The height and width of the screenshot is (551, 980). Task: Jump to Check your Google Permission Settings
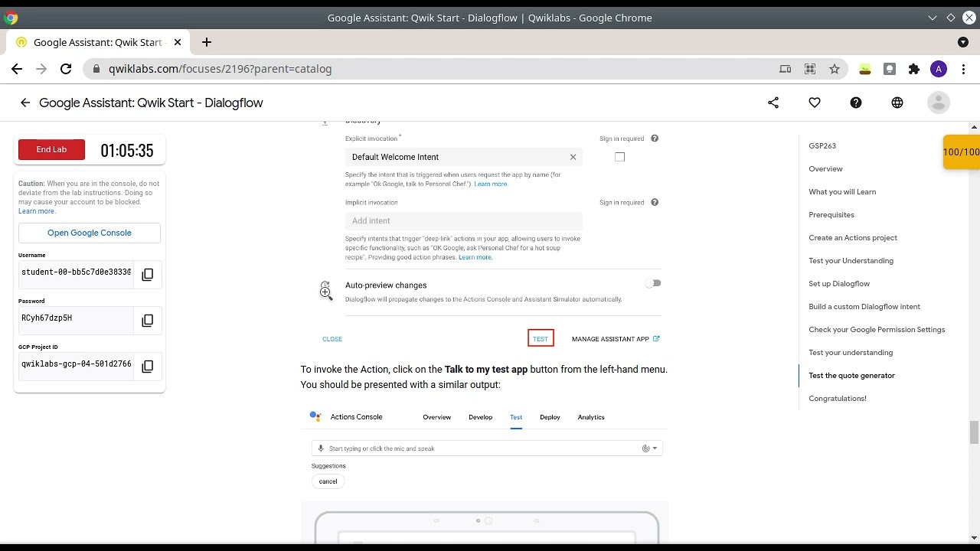click(x=877, y=329)
